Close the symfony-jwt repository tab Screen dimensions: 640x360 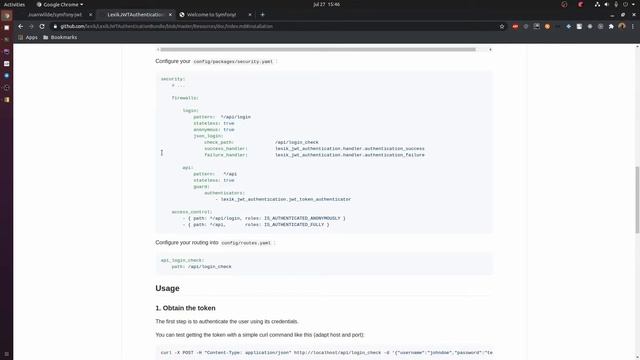click(91, 14)
